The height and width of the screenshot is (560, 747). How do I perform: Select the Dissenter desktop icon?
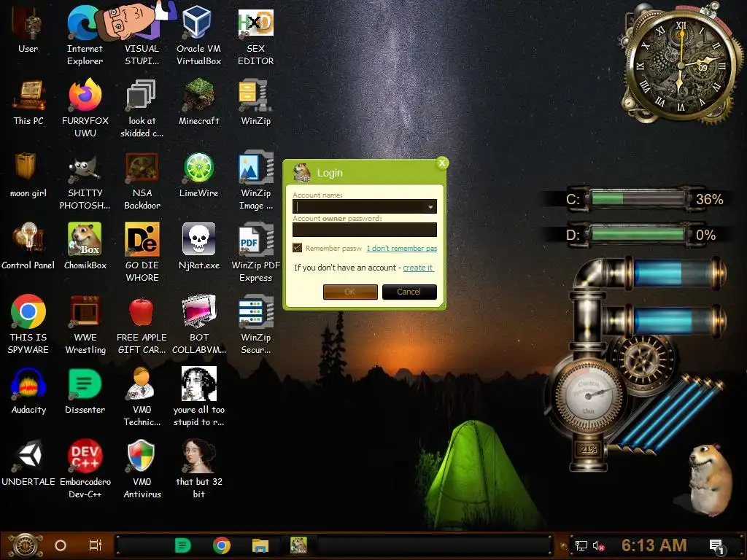(85, 391)
